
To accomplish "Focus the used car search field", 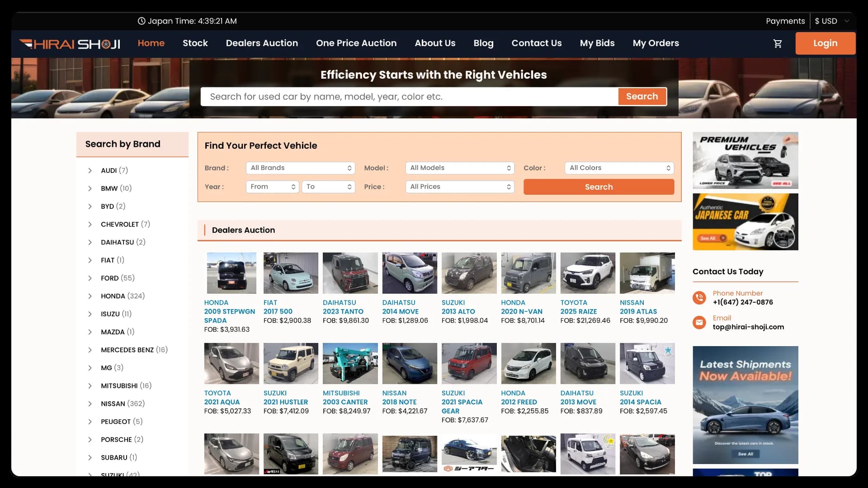I will coord(410,96).
